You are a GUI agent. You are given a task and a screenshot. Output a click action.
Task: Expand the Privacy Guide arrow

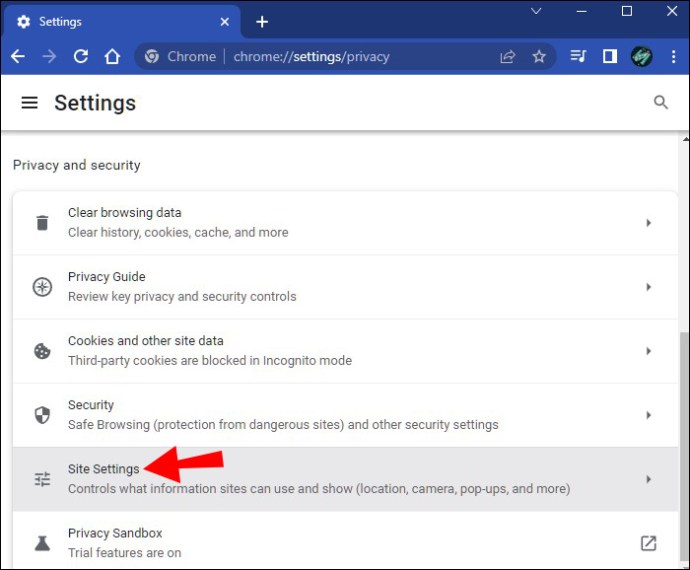649,287
